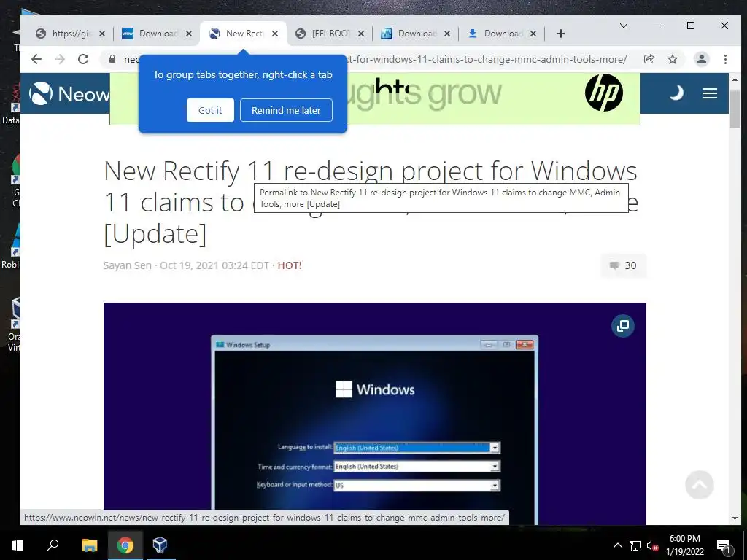Open VirtualBox from the taskbar
Screen dimensions: 747x560
(160, 545)
